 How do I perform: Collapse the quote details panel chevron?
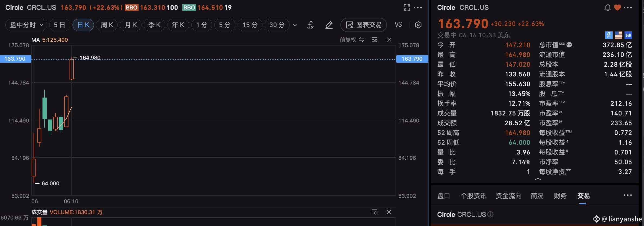pos(538,179)
